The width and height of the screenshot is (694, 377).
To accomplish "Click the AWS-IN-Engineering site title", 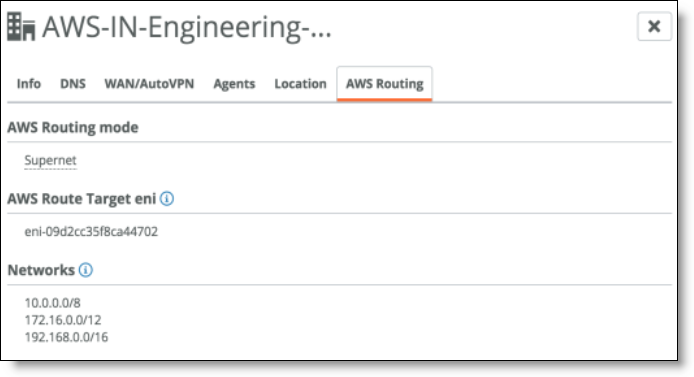I will (187, 27).
